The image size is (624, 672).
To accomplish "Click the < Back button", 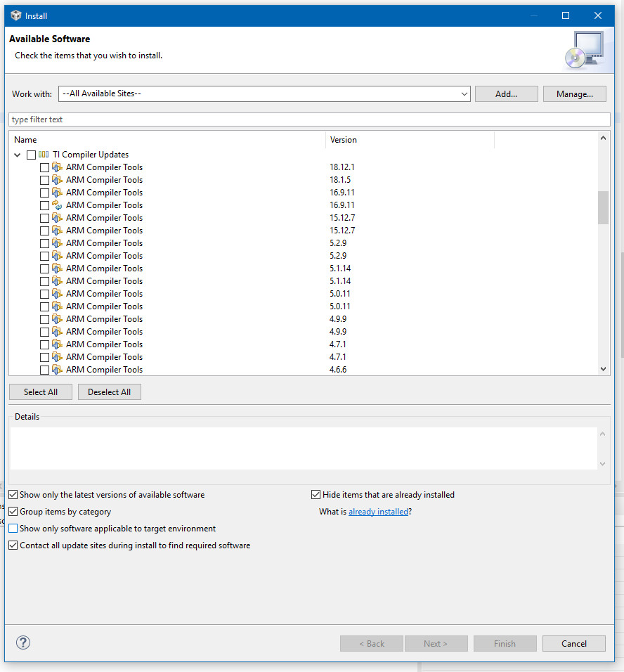I will pyautogui.click(x=372, y=643).
